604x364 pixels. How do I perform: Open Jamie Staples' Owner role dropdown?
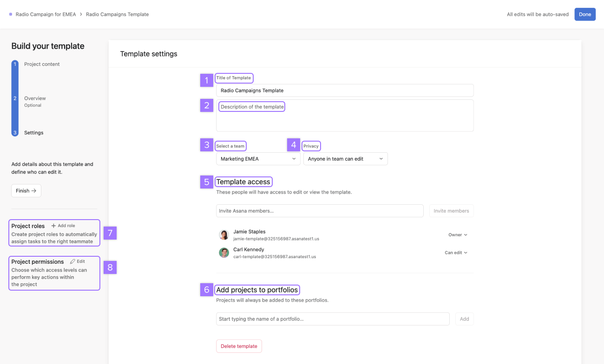[x=457, y=234]
